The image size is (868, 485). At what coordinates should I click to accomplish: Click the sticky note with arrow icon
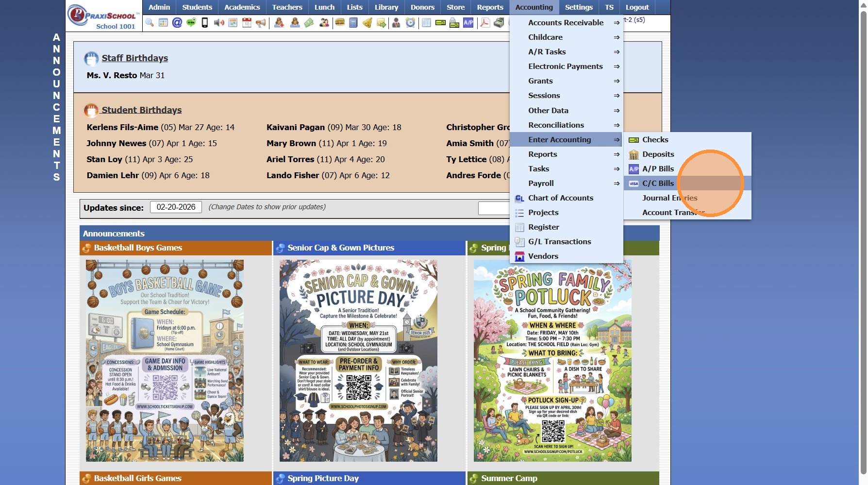(381, 22)
